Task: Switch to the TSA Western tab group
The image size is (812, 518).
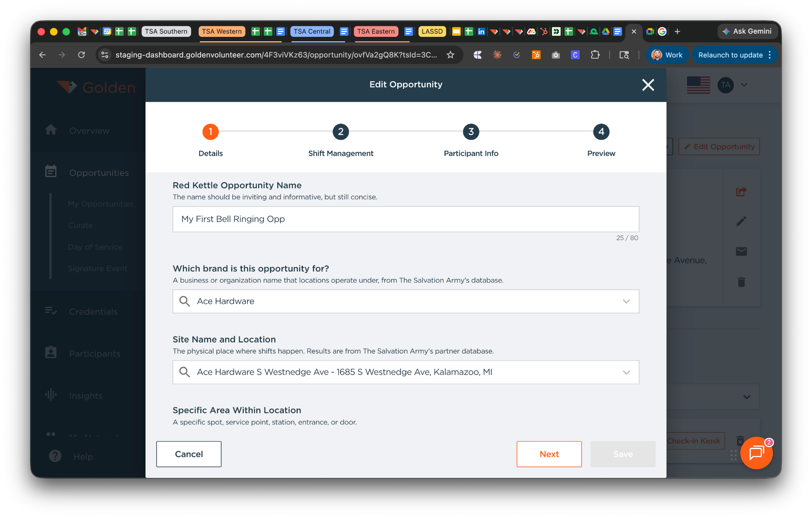Action: click(x=222, y=31)
